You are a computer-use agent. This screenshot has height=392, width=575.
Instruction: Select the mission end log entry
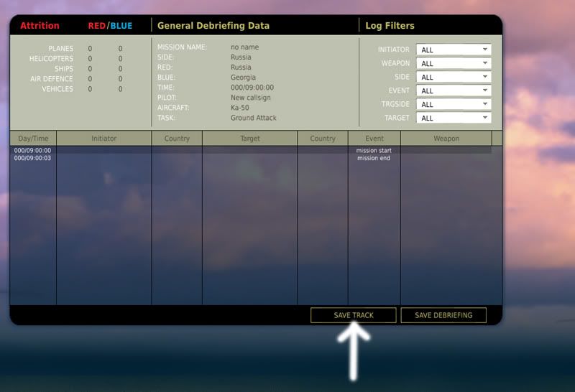point(373,158)
